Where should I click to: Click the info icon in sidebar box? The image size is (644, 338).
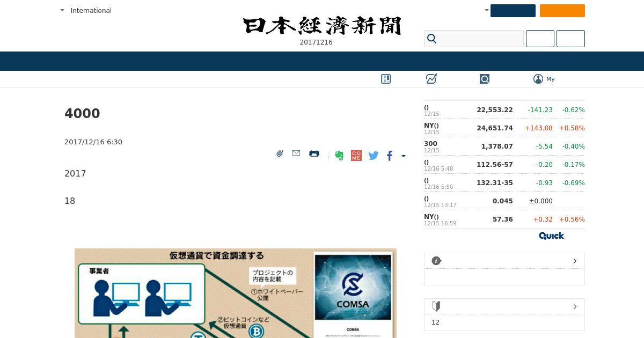(x=436, y=261)
